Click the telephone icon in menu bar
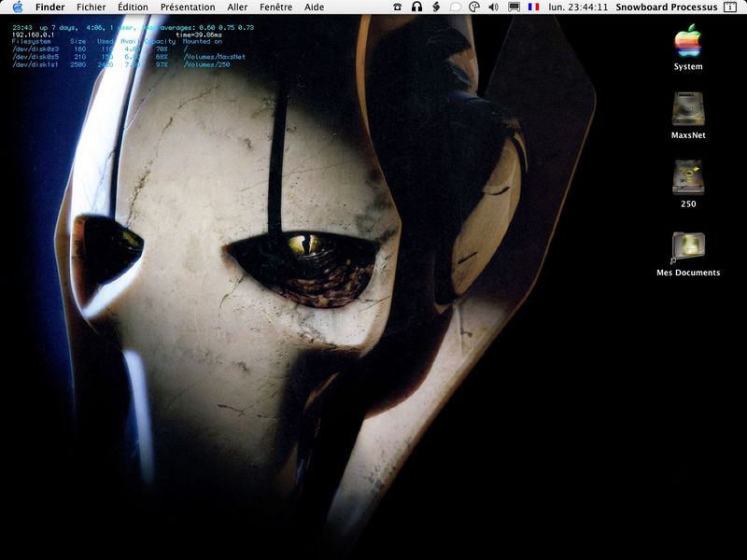This screenshot has height=560, width=747. [x=398, y=7]
